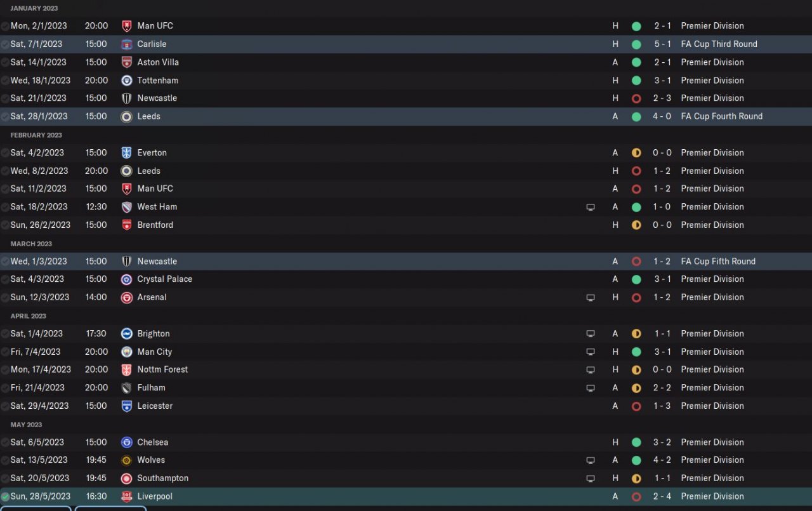Toggle the checkmark beside Wed, 1/3/2023 fixture
The width and height of the screenshot is (812, 511).
(x=5, y=262)
